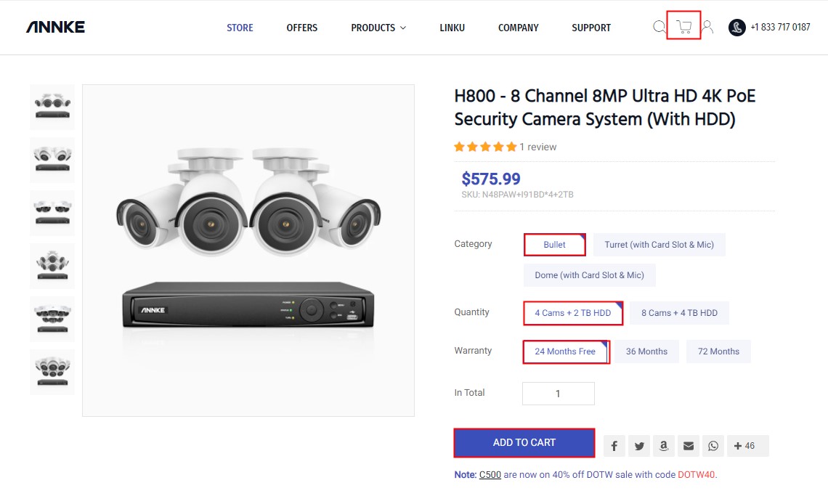Viewport: 828px width, 504px height.
Task: Click the phone call icon
Action: pos(736,28)
